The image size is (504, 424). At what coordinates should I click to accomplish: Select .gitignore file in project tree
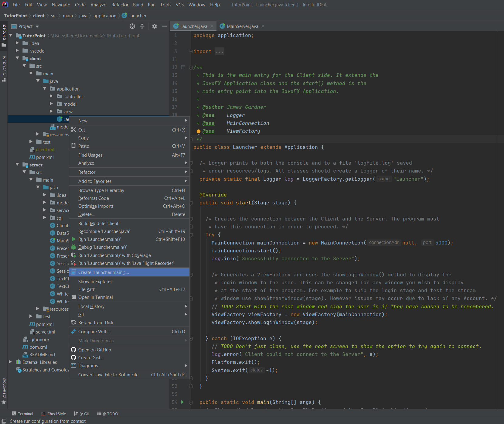click(x=39, y=339)
